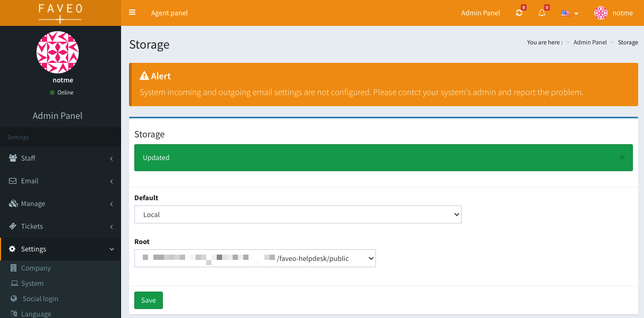
Task: Switch to the Agent panel
Action: click(x=169, y=13)
